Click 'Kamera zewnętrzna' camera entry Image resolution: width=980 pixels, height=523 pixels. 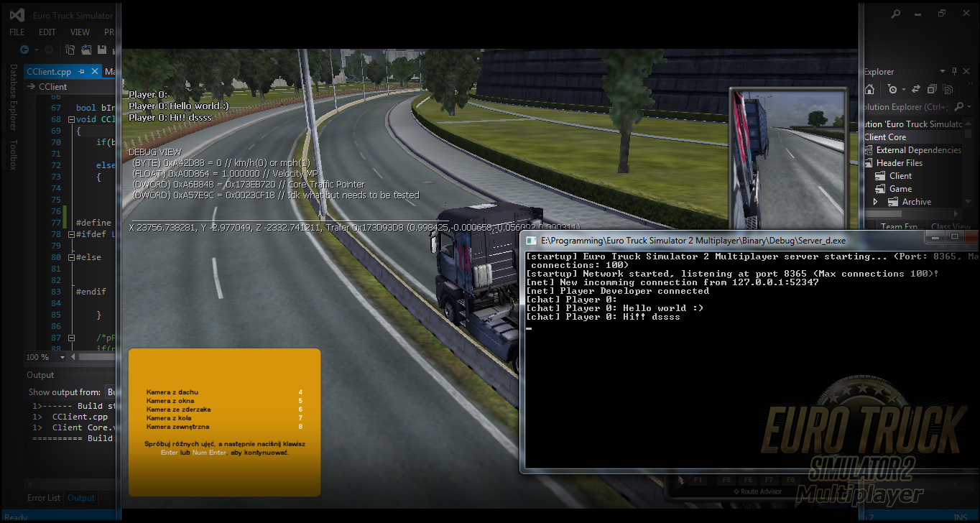[178, 427]
